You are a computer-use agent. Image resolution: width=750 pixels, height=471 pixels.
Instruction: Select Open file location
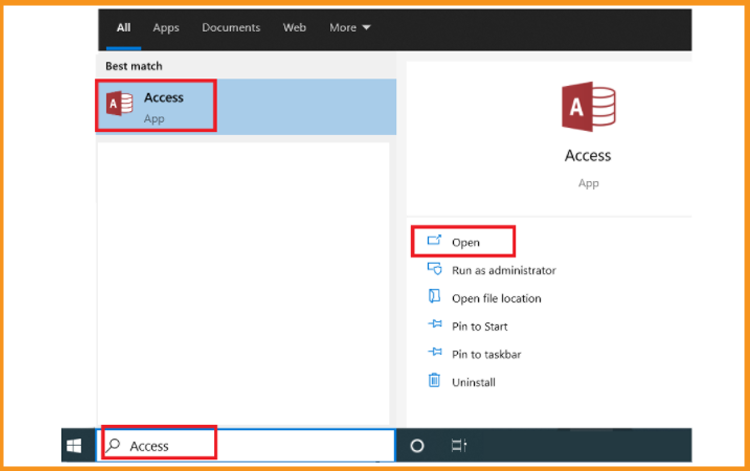pyautogui.click(x=496, y=298)
